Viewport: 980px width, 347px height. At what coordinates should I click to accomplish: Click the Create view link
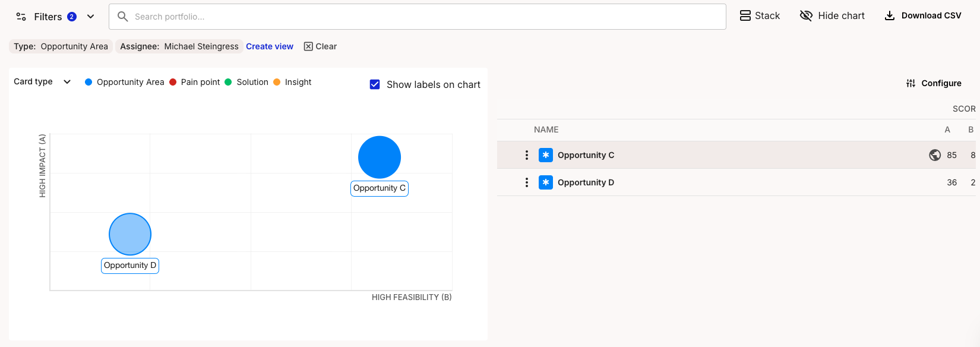coord(270,46)
